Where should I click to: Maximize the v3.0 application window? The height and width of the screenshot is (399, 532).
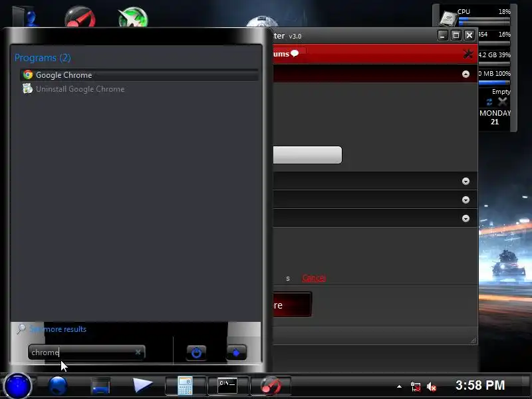coord(456,35)
